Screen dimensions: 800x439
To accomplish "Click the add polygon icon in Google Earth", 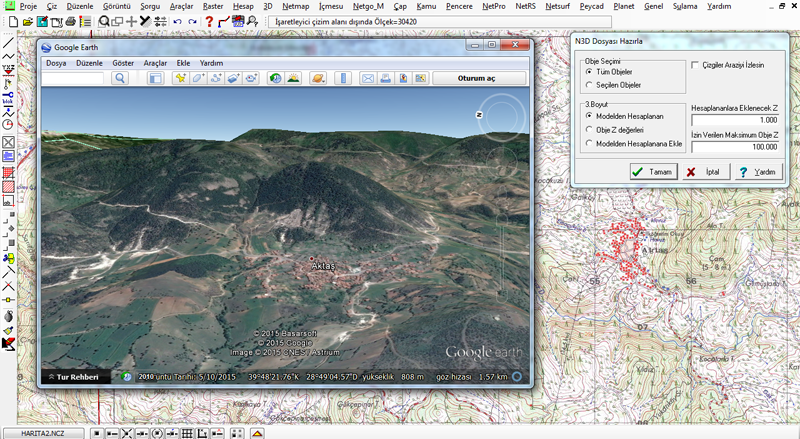I will (198, 78).
